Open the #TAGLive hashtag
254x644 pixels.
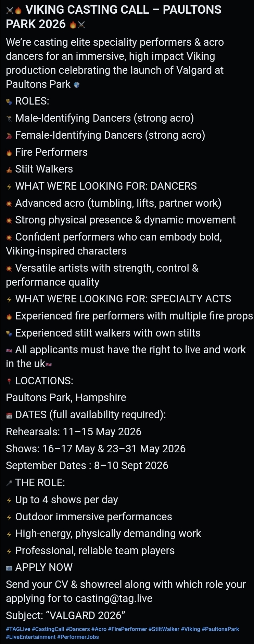(x=18, y=629)
